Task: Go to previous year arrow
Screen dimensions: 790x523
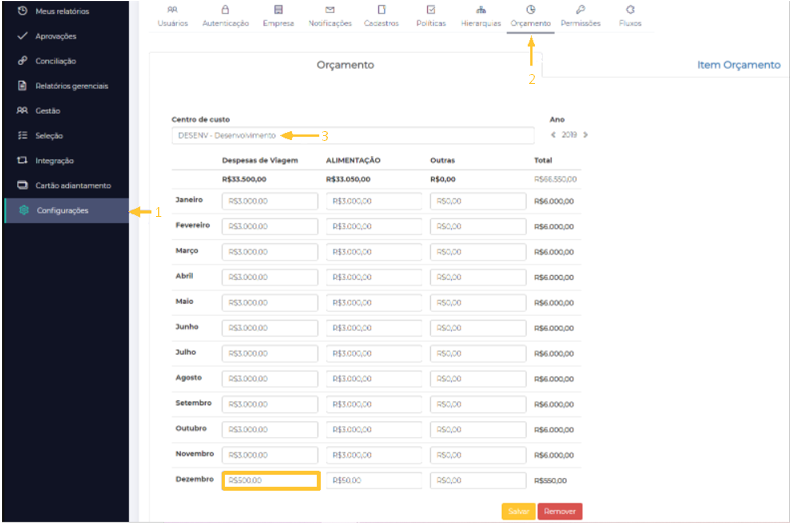Action: 553,135
